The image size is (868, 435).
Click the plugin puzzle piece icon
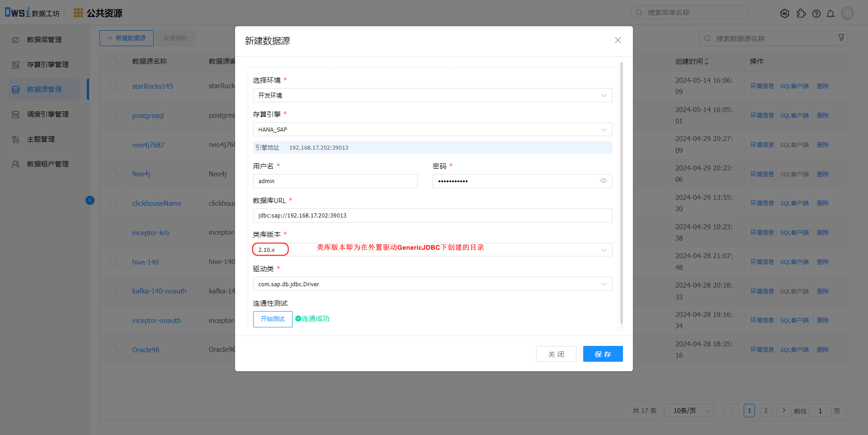pyautogui.click(x=801, y=14)
